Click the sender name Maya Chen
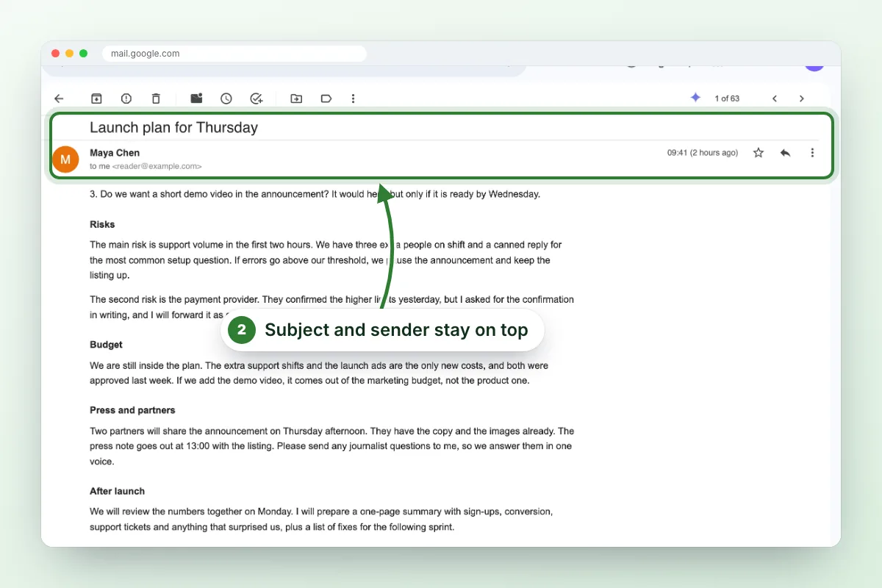 click(x=115, y=153)
